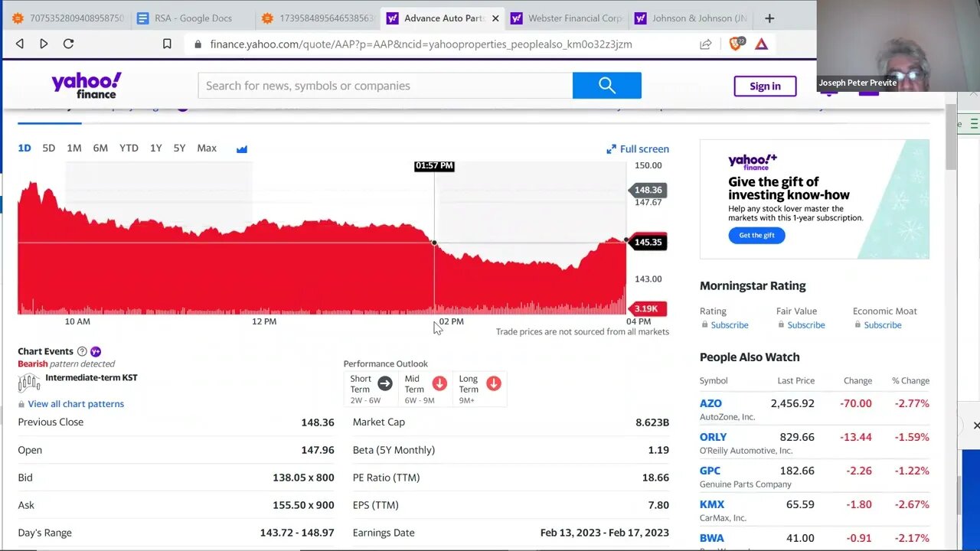Open the GPC ticker link
This screenshot has width=980, height=551.
[710, 471]
